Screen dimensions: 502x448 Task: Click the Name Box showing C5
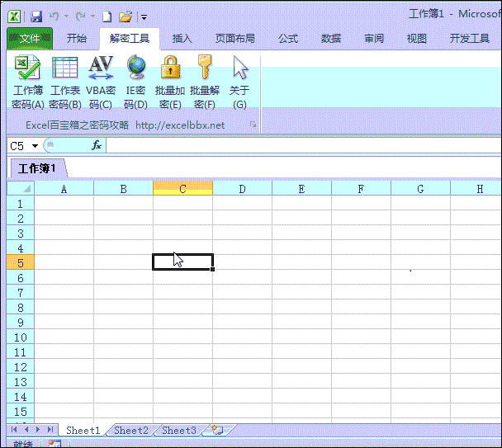[18, 146]
